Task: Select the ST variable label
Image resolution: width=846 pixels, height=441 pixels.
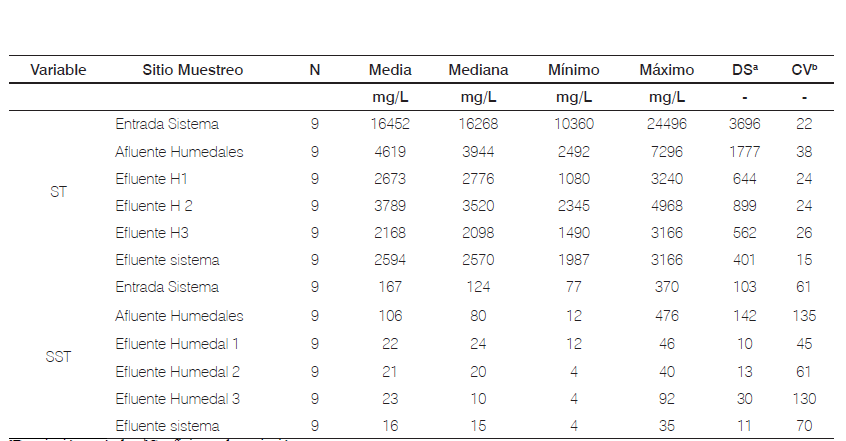Action: [58, 192]
